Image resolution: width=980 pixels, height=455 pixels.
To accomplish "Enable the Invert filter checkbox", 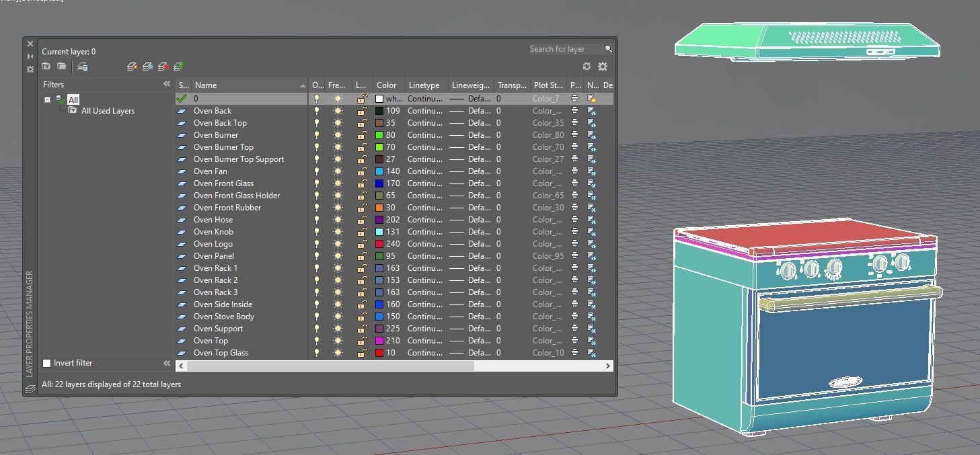I will (46, 363).
